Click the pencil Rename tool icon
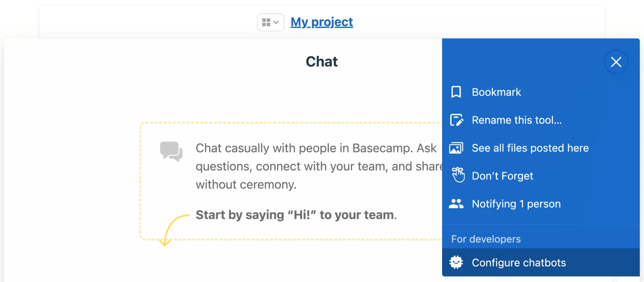Image resolution: width=644 pixels, height=282 pixels. click(x=457, y=120)
